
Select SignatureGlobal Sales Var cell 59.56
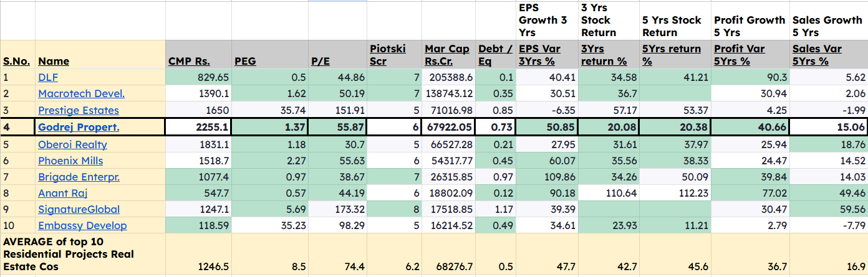tap(829, 209)
